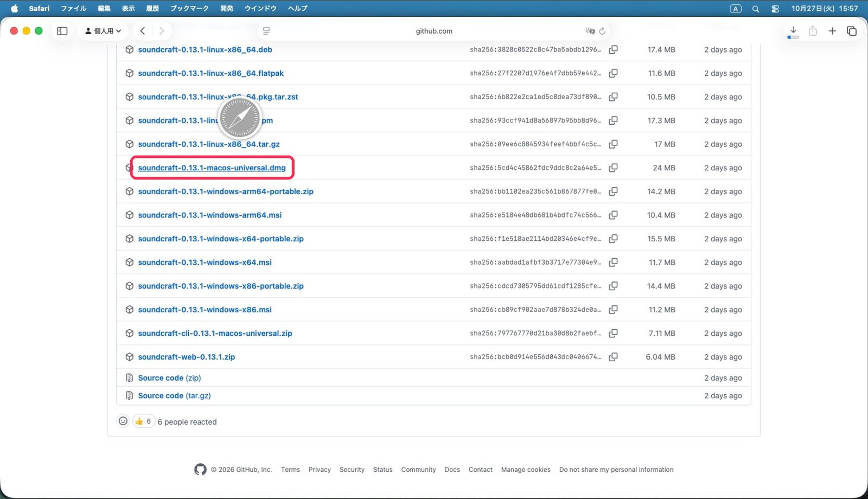Open the Terms footer link

(x=290, y=470)
